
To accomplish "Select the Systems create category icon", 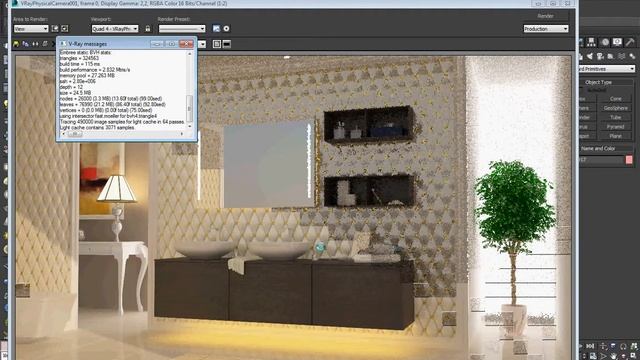I will (x=632, y=56).
